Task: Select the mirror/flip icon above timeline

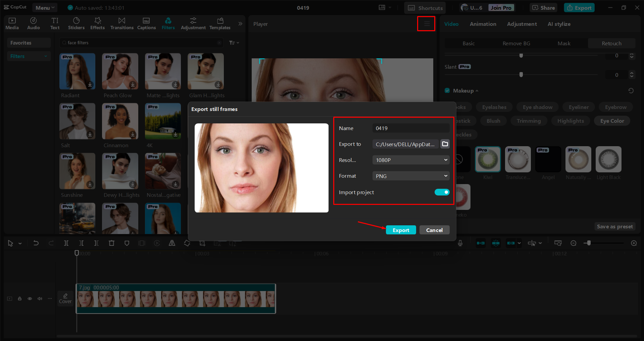Action: pos(172,243)
